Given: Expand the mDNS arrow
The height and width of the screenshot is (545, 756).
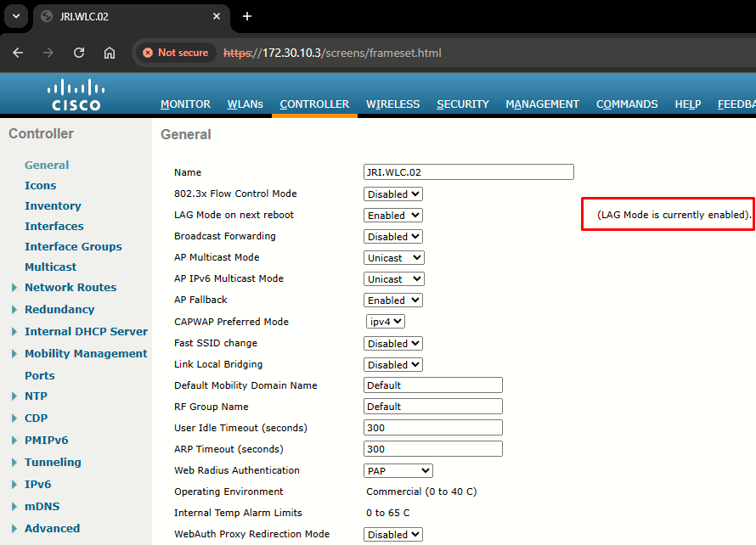Looking at the screenshot, I should tap(14, 507).
